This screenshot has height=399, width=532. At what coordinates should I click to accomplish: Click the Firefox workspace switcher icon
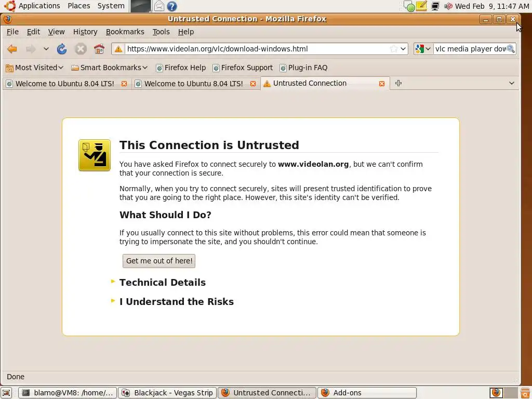click(x=496, y=393)
